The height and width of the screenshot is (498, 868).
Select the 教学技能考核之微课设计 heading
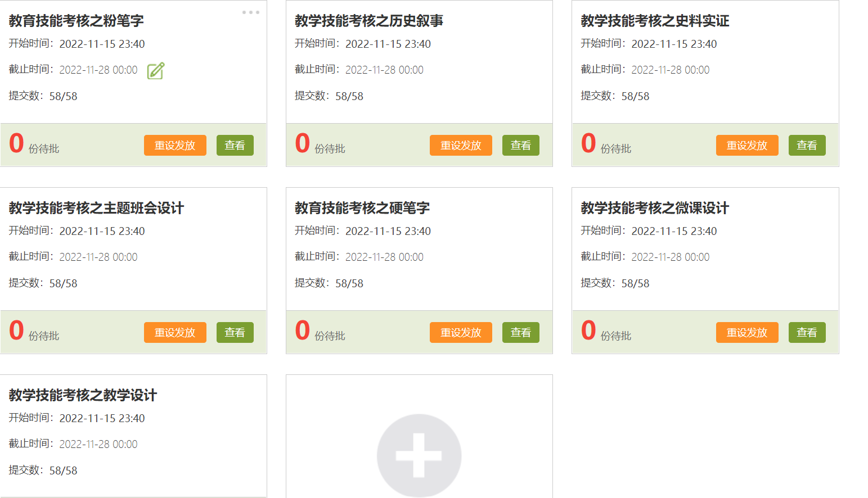click(x=654, y=208)
